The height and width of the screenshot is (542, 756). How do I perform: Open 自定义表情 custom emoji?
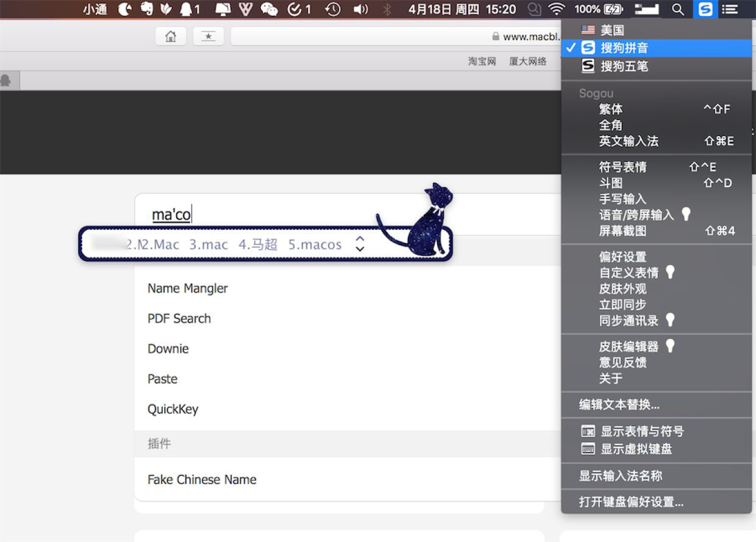(x=656, y=273)
